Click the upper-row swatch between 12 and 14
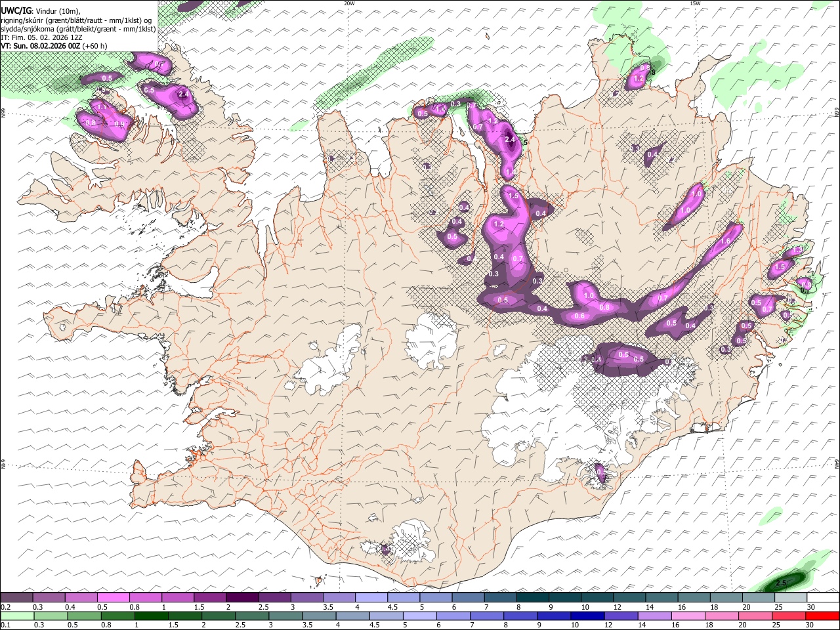 click(x=629, y=598)
